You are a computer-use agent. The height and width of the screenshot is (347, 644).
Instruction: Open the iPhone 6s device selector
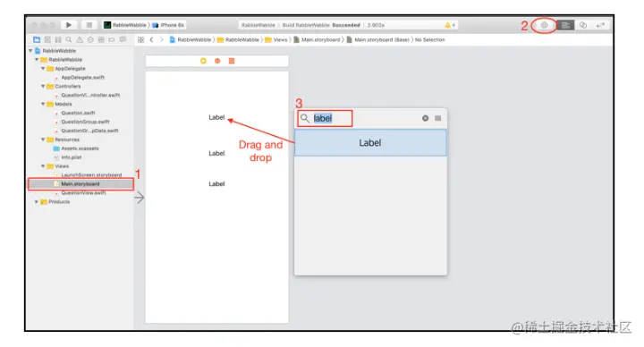[x=168, y=25]
